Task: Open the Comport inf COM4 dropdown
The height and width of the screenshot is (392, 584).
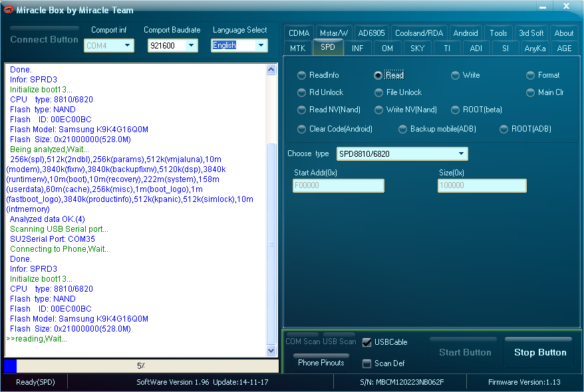Action: pos(128,46)
